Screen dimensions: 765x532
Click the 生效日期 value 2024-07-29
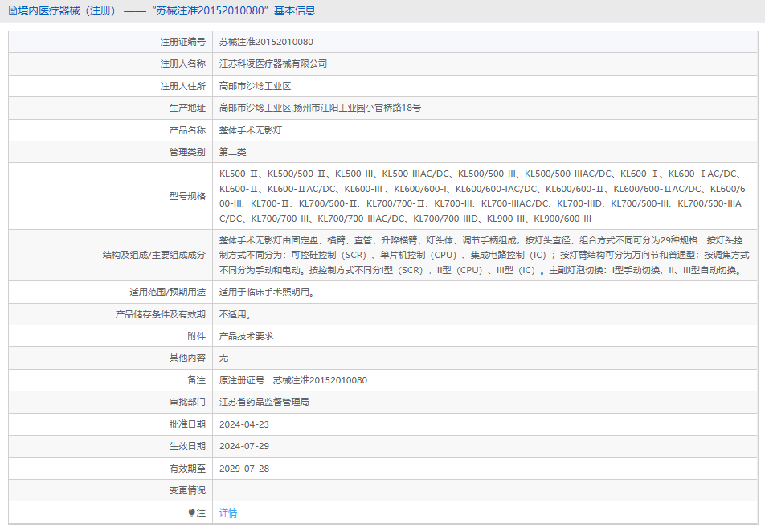(x=244, y=446)
